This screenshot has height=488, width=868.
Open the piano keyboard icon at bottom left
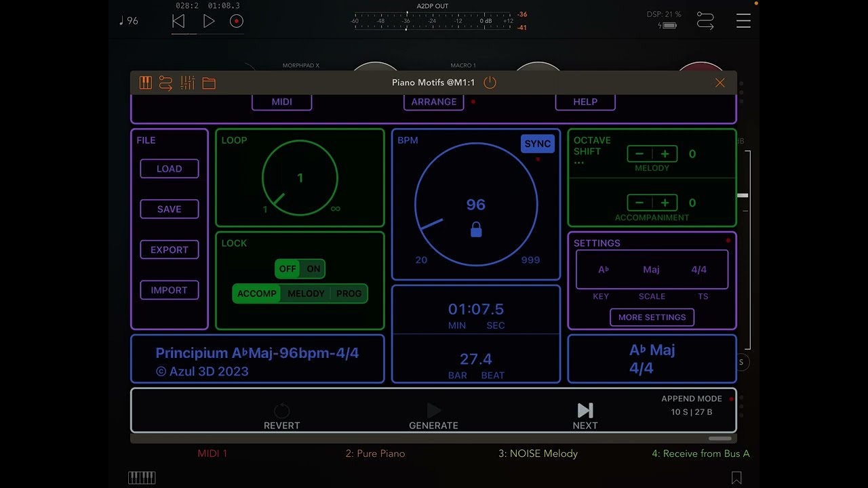(x=142, y=478)
